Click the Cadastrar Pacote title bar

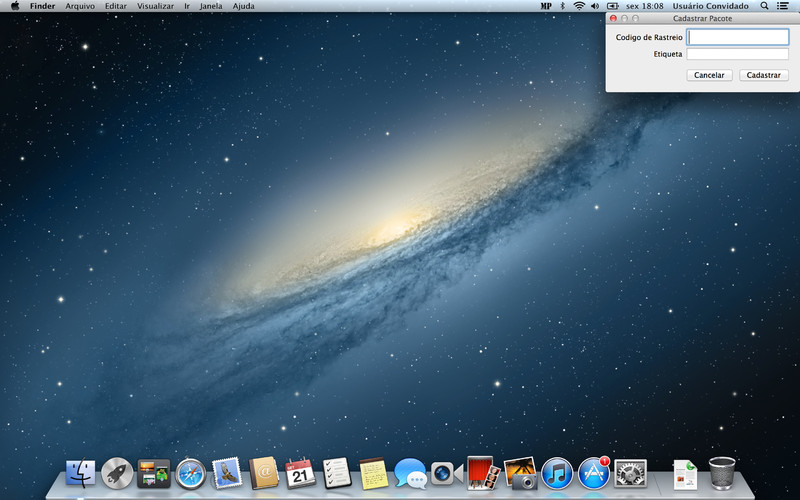pos(703,18)
